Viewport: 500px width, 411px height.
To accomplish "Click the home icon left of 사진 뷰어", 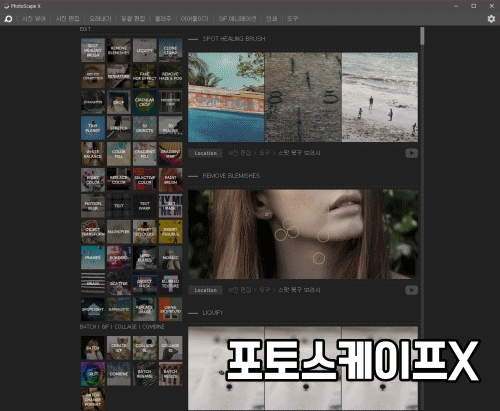I will [x=8, y=19].
